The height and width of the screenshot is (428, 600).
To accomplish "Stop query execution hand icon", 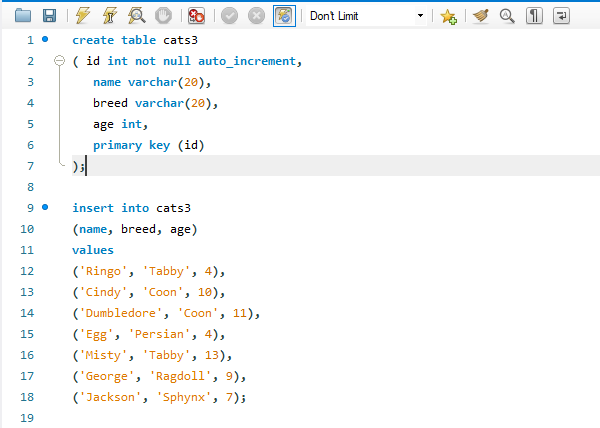I will click(x=163, y=16).
